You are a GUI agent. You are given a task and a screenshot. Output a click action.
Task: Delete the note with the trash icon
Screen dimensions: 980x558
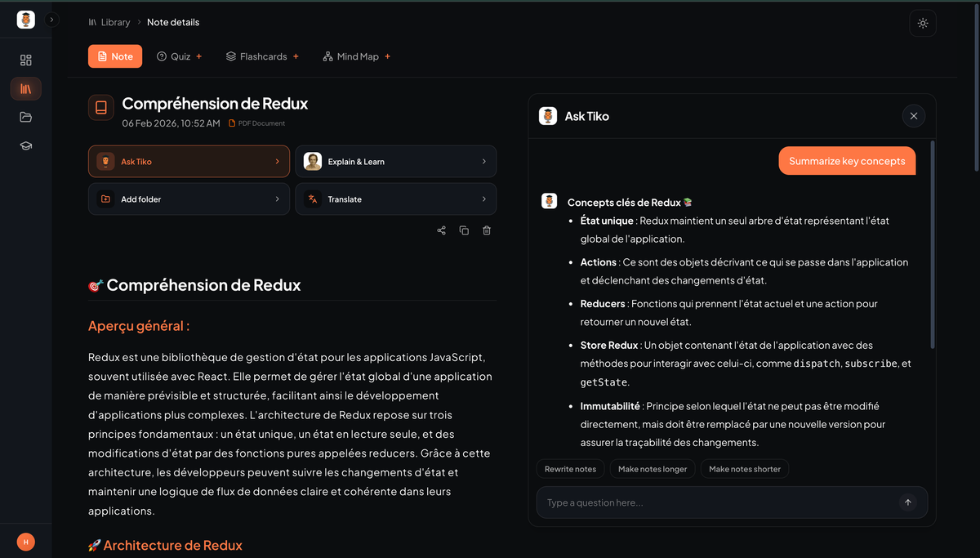click(x=487, y=230)
